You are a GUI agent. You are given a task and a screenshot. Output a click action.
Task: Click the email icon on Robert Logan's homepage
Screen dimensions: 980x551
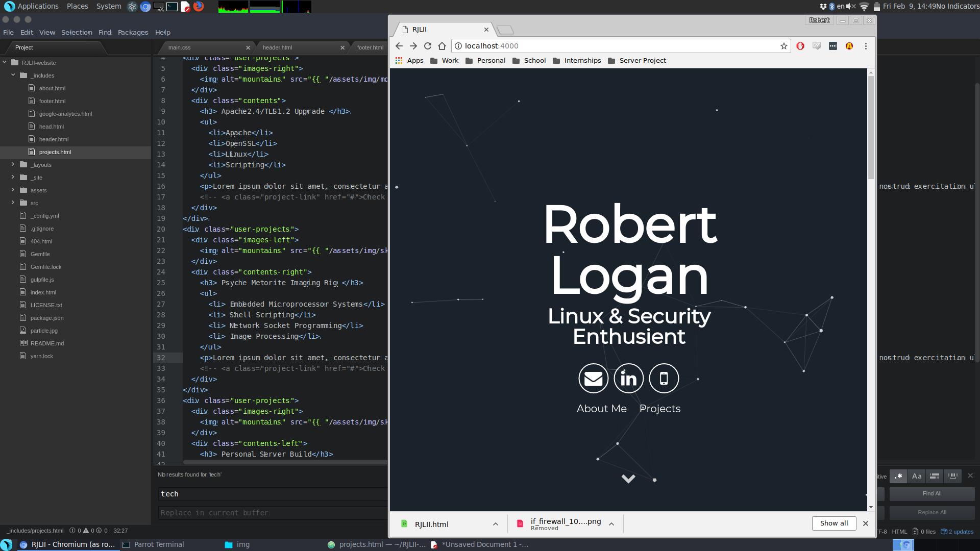pyautogui.click(x=593, y=378)
